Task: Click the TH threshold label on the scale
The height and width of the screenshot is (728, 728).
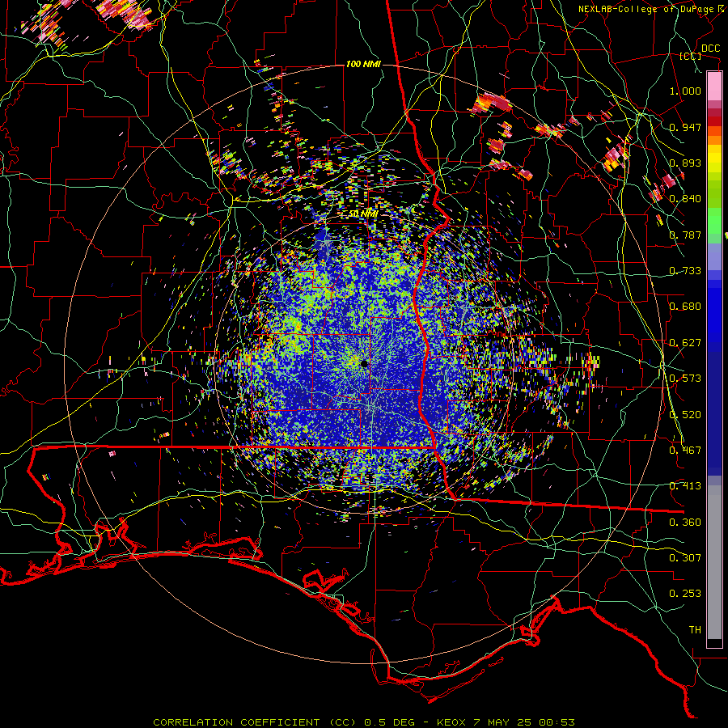Action: 695,630
